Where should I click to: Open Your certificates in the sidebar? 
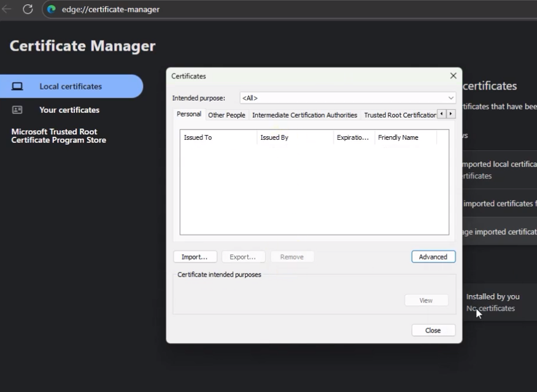coord(69,110)
